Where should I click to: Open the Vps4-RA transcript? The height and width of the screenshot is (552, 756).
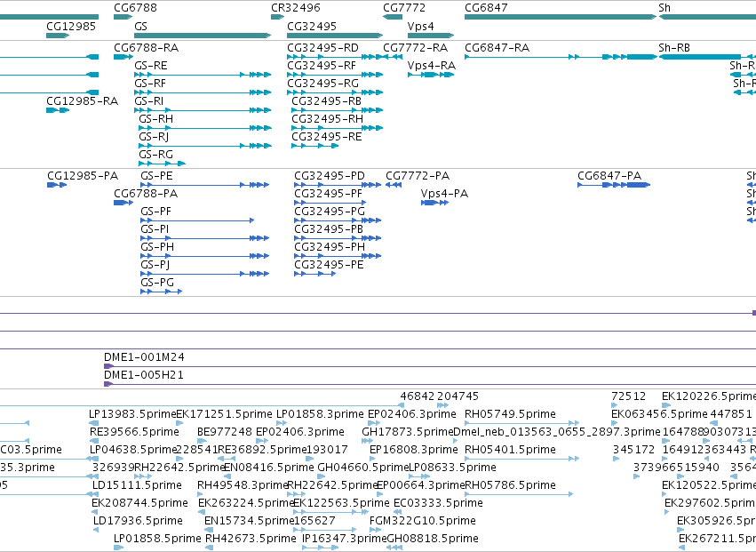[431, 66]
